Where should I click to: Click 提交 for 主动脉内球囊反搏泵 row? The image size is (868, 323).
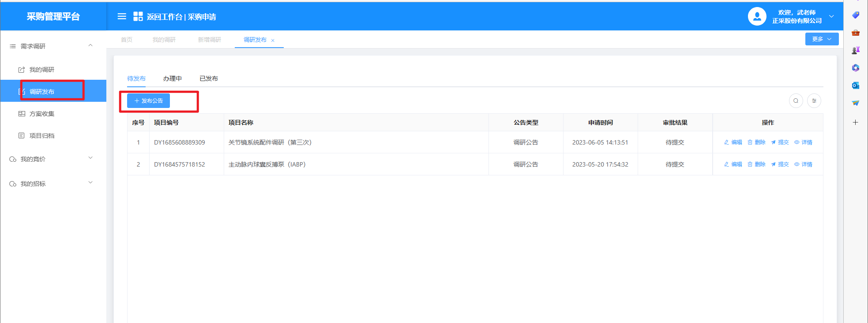tap(780, 164)
